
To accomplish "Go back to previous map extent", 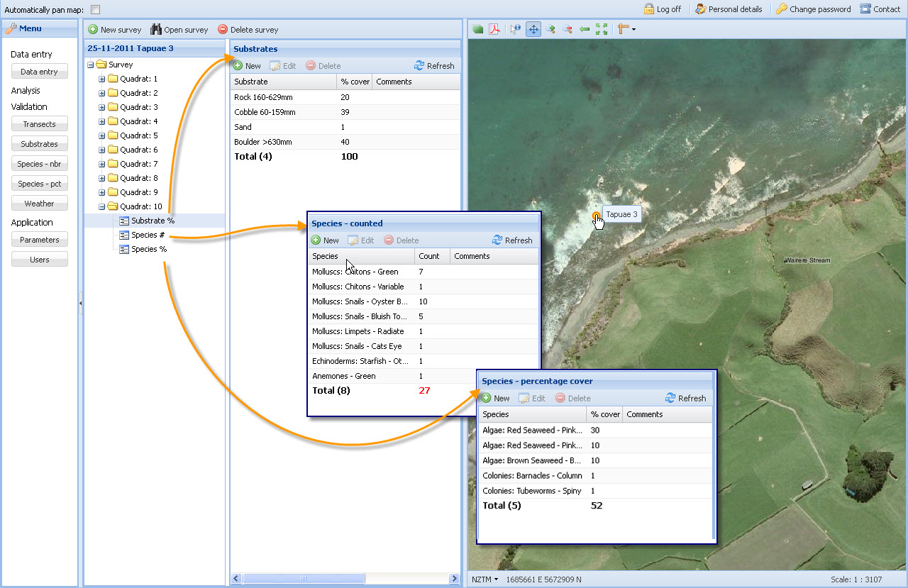I will 585,29.
